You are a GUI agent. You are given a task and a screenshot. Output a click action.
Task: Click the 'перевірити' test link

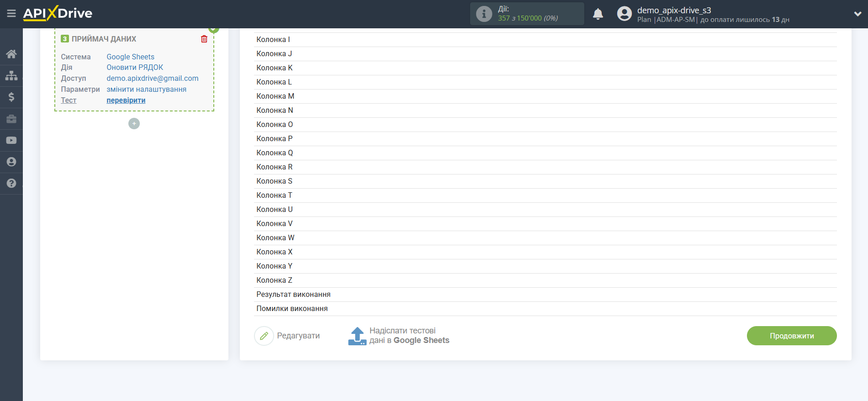click(x=126, y=100)
